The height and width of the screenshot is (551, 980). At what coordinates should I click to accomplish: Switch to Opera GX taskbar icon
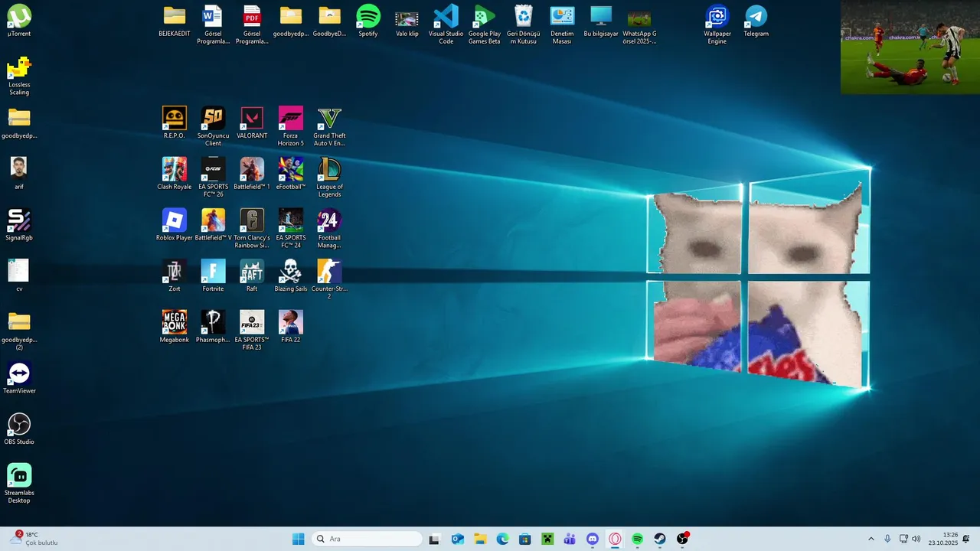click(x=615, y=539)
